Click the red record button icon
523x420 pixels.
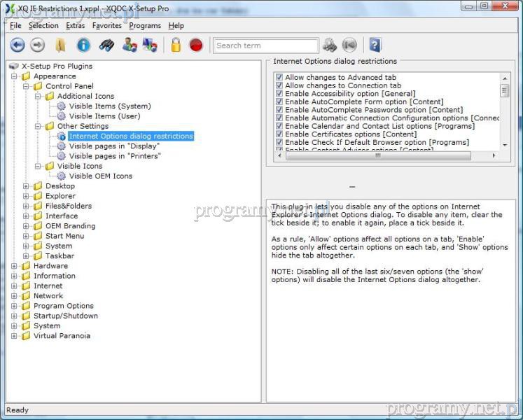click(196, 45)
